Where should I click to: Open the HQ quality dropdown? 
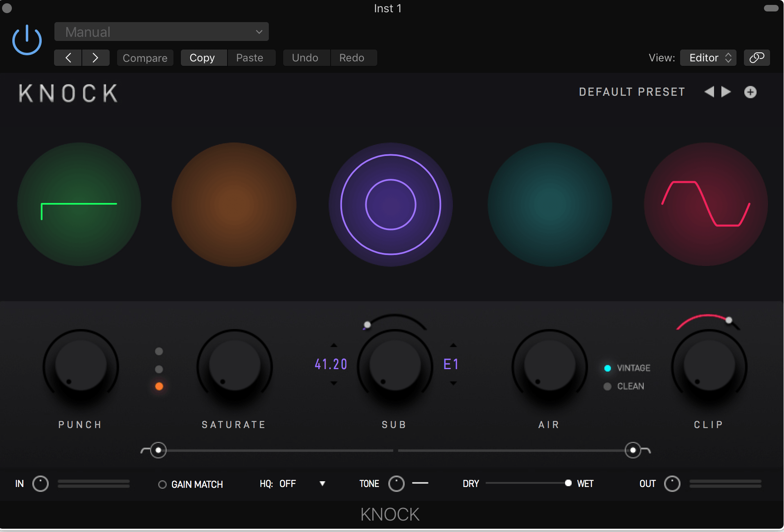click(x=322, y=484)
